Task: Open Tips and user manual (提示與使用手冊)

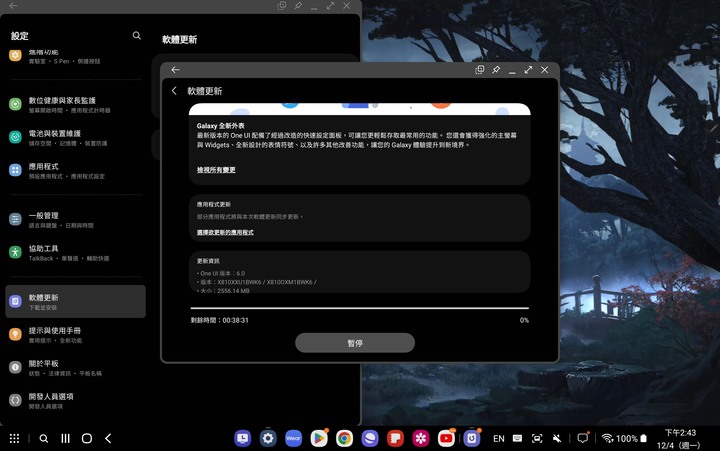Action: (x=75, y=335)
